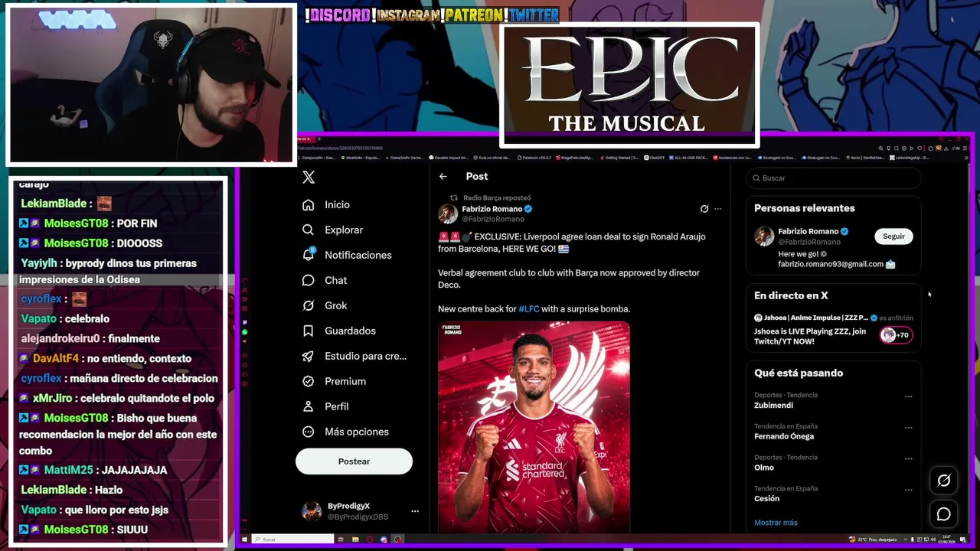Click the Zubimendi trending topic
The height and width of the screenshot is (551, 980).
tap(773, 406)
